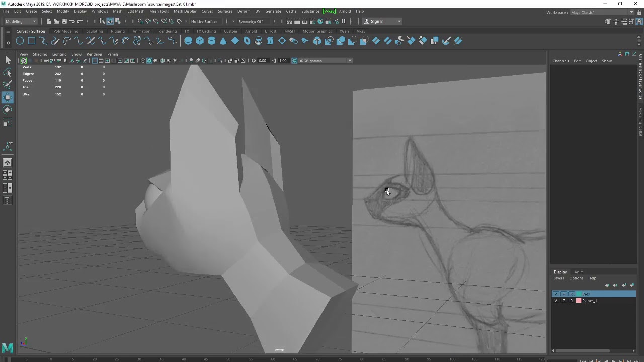Viewport: 644px width, 362px height.
Task: Open the Mesh Tools menu
Action: (159, 11)
